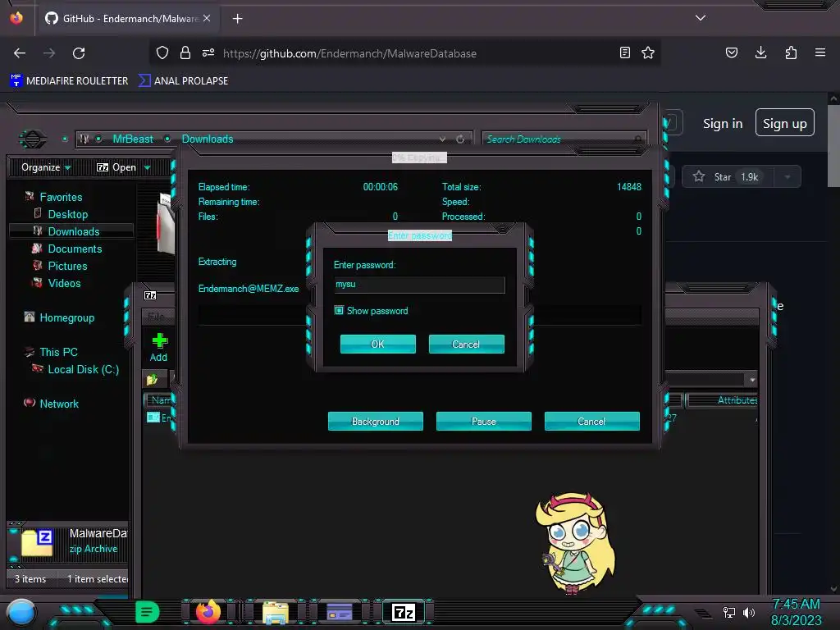Click the Enter password text field
The image size is (840, 630).
tap(419, 285)
